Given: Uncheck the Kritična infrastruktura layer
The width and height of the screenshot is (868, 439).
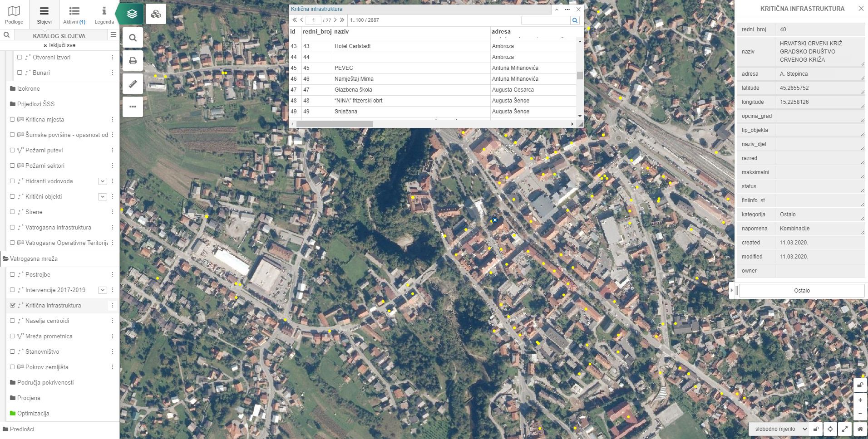Looking at the screenshot, I should point(13,306).
